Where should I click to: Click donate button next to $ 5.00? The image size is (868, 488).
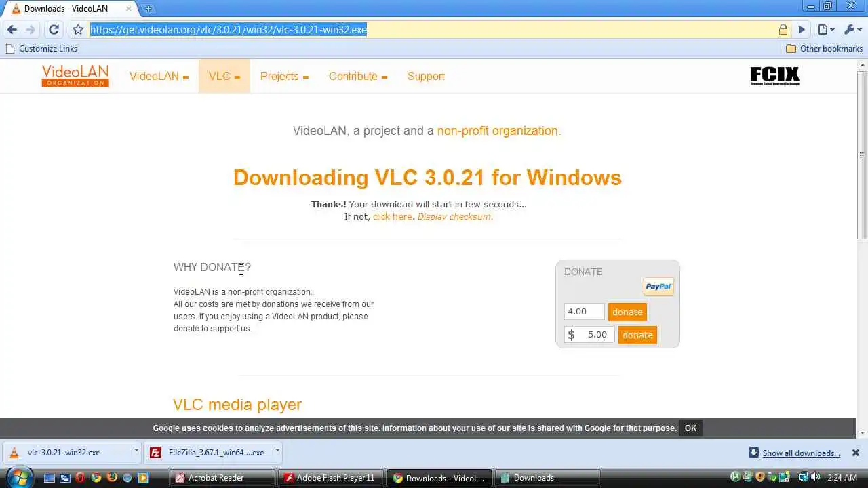point(637,335)
